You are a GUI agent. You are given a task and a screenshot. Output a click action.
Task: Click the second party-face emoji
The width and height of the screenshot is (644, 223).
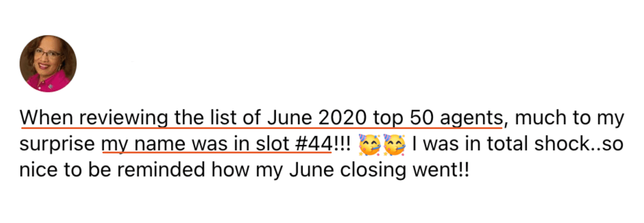tap(394, 145)
